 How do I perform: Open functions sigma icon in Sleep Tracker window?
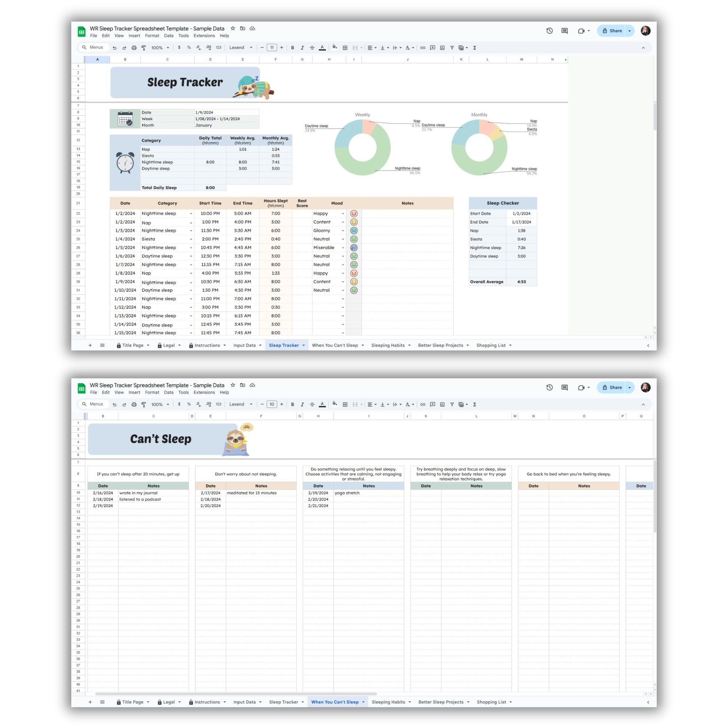(x=475, y=48)
